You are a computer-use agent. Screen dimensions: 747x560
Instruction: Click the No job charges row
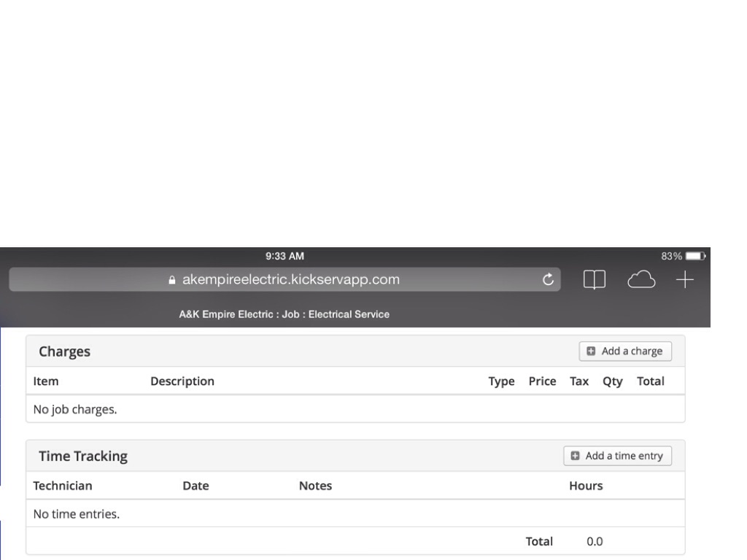[x=75, y=410]
